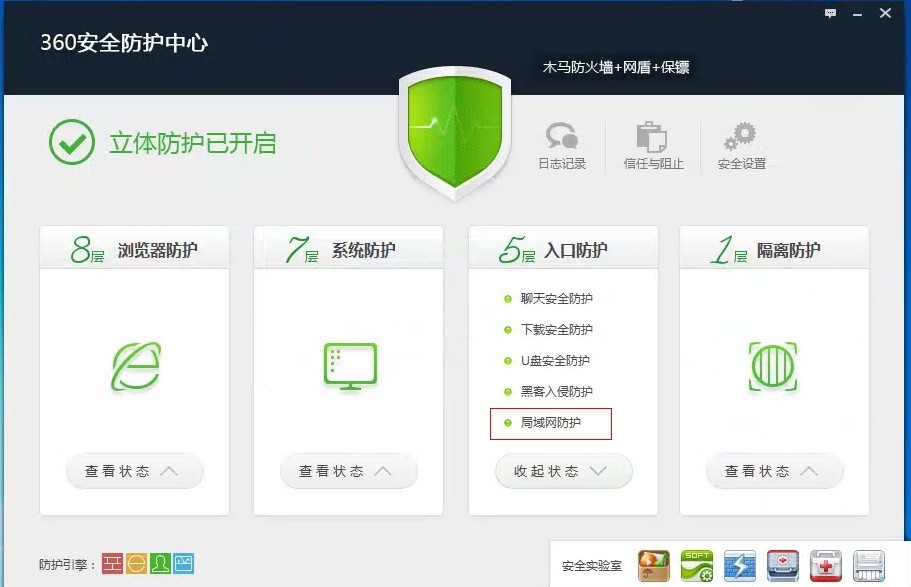This screenshot has height=587, width=911.
Task: Click the isolation protection grid icon
Action: 773,366
